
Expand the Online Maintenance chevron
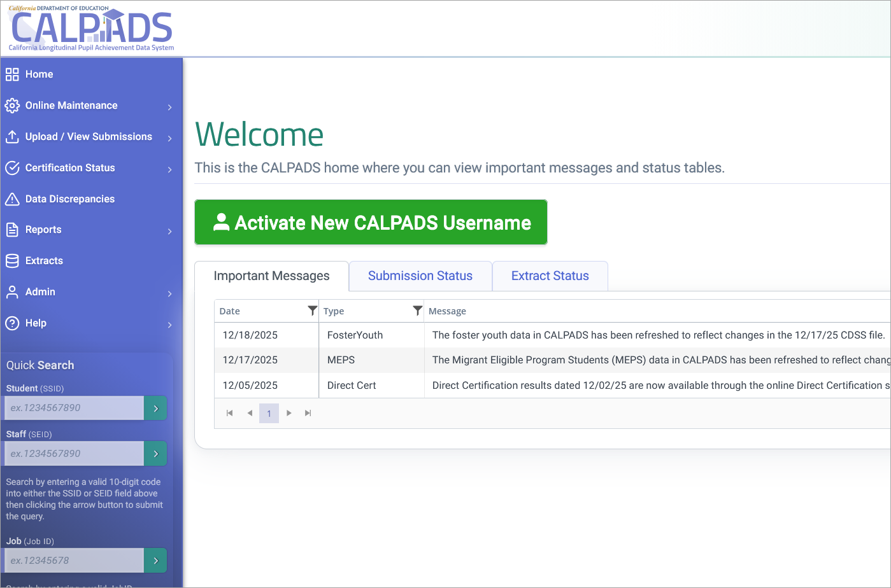coord(170,106)
